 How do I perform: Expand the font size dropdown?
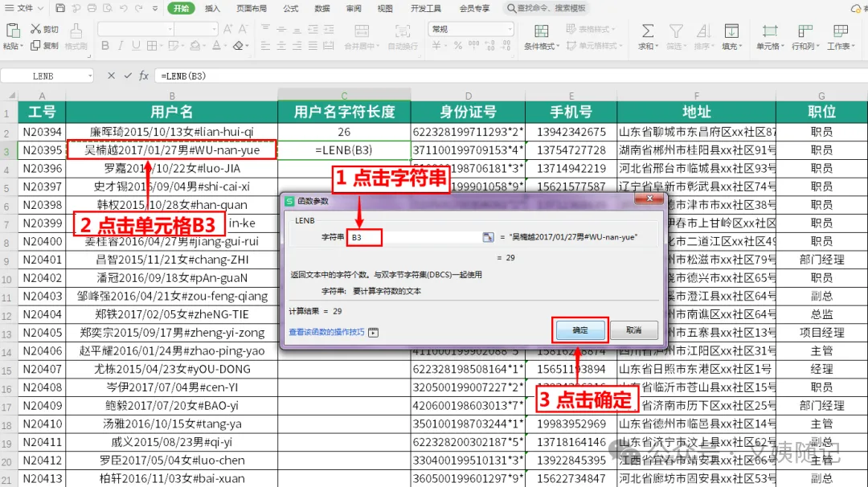[x=214, y=29]
